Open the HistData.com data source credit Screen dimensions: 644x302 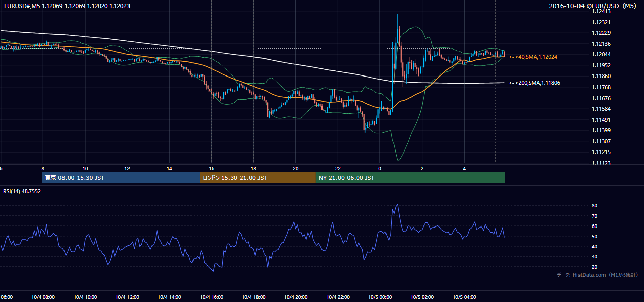point(597,275)
